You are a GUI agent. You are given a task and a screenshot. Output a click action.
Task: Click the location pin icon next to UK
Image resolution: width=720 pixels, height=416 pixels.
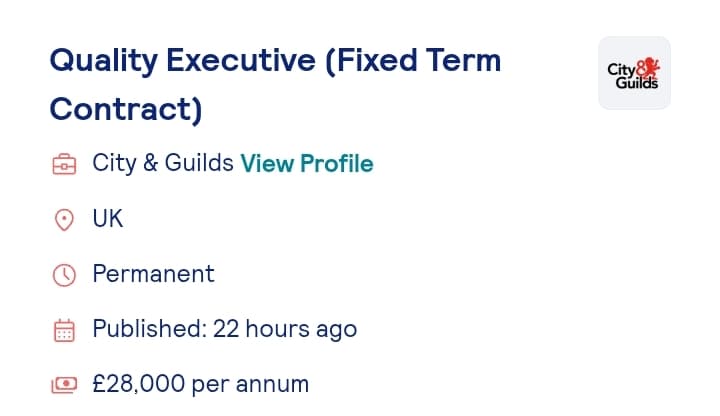(64, 219)
